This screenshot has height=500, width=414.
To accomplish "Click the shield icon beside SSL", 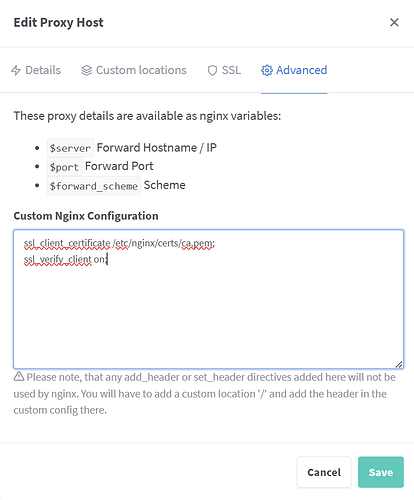I will pyautogui.click(x=212, y=70).
